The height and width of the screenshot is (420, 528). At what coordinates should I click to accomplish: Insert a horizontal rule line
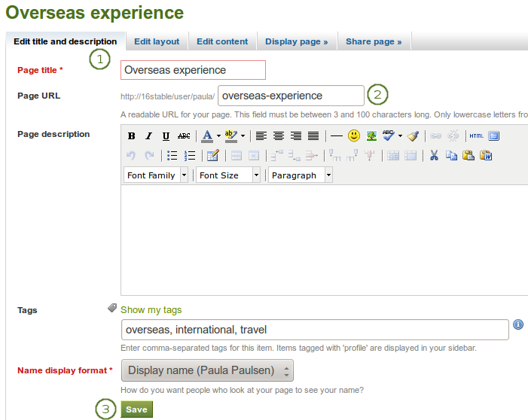pyautogui.click(x=336, y=136)
